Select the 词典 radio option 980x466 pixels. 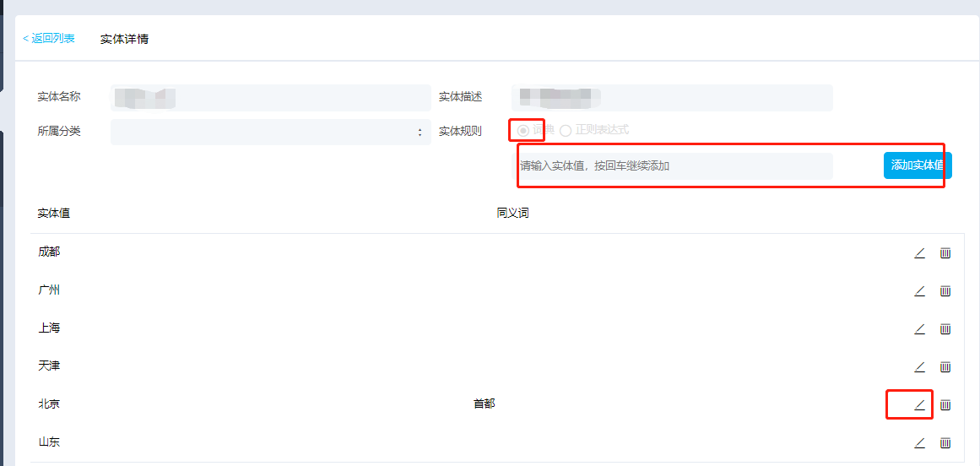pyautogui.click(x=523, y=131)
